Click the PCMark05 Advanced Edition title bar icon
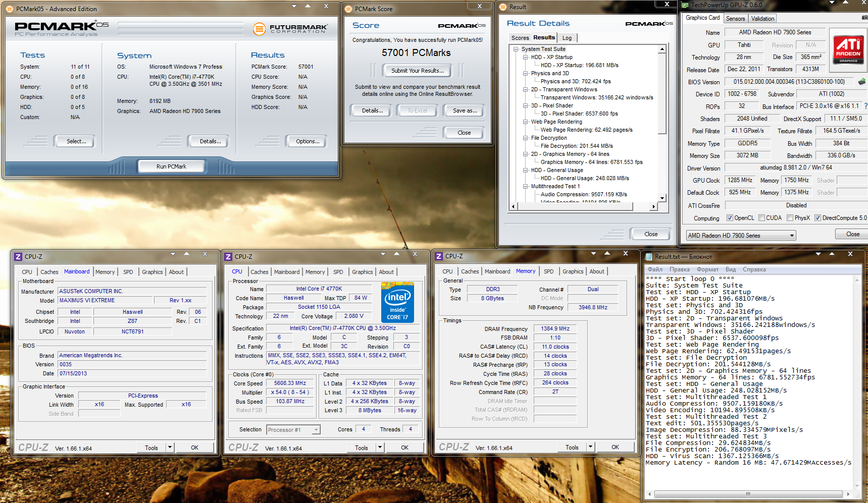Viewport: 868px width, 503px height. pyautogui.click(x=9, y=9)
